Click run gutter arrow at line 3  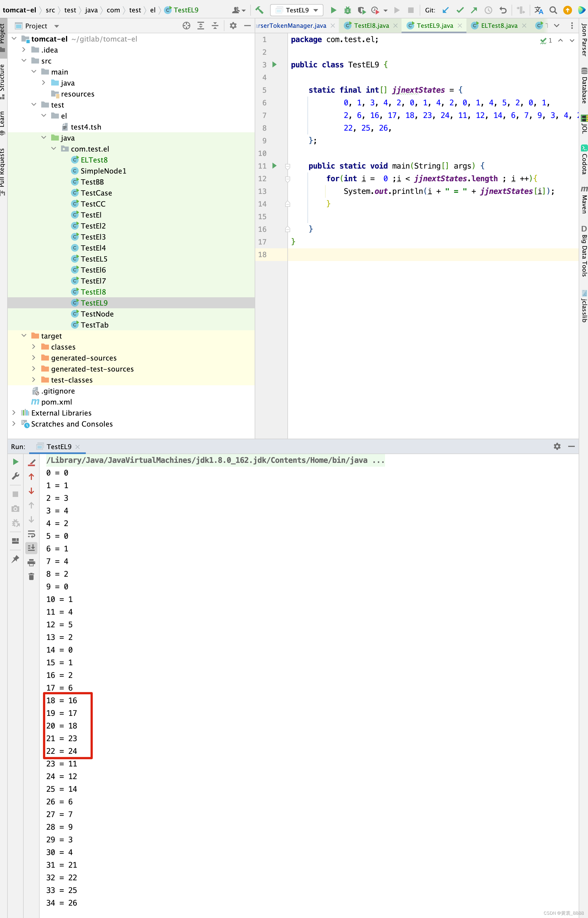[274, 65]
